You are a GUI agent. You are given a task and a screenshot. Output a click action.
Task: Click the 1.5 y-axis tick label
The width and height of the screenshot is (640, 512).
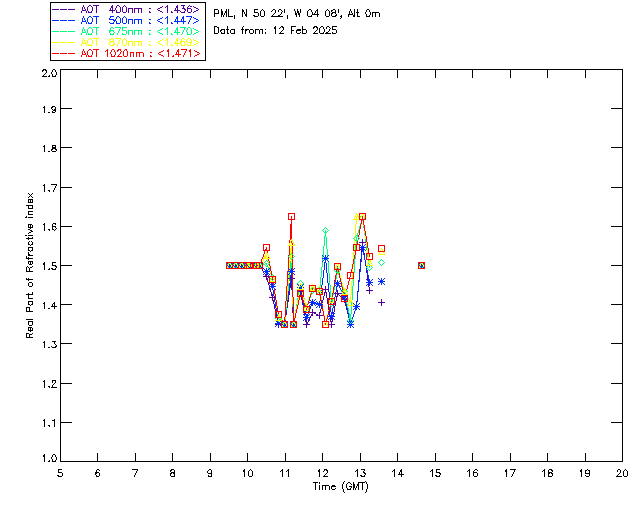(49, 266)
